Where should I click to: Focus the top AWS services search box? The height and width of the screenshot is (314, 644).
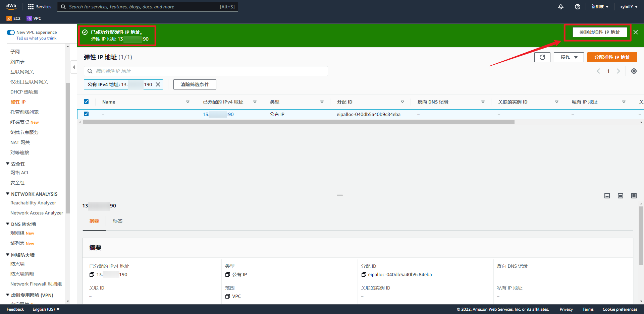pyautogui.click(x=148, y=7)
